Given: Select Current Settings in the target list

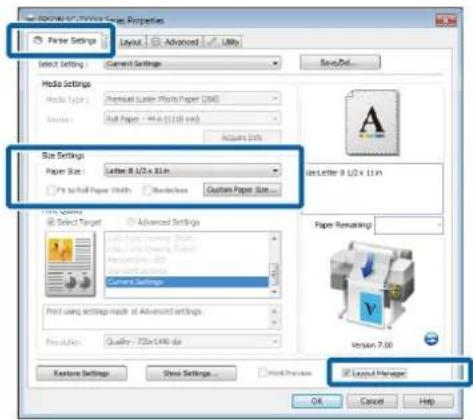Looking at the screenshot, I should [187, 282].
